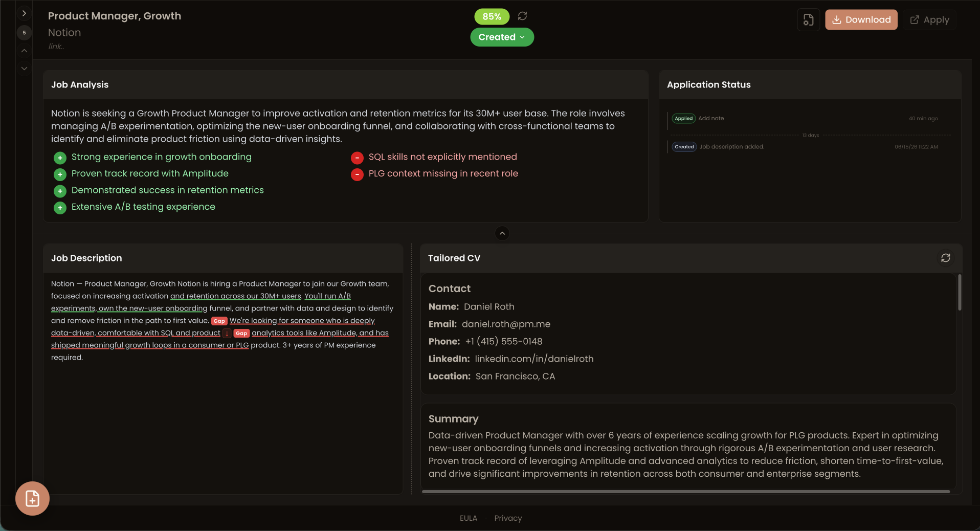
Task: Click the floating new document button
Action: 32,498
